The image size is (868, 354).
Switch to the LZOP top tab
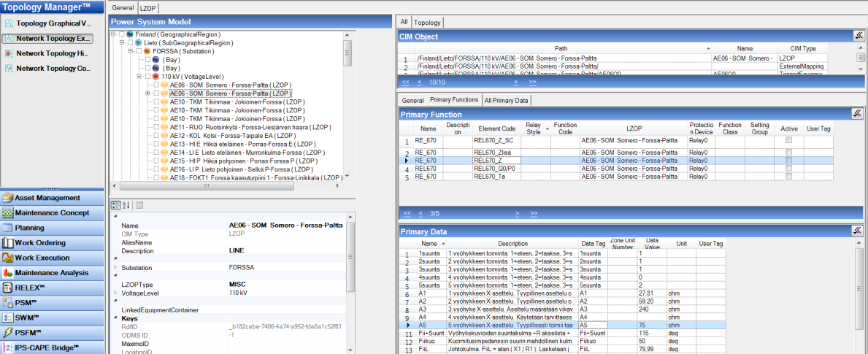pyautogui.click(x=147, y=8)
